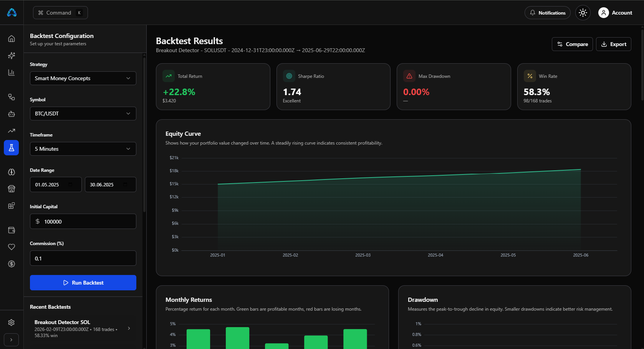This screenshot has height=349, width=644.
Task: Click the Equity Curve heading
Action: coord(183,133)
